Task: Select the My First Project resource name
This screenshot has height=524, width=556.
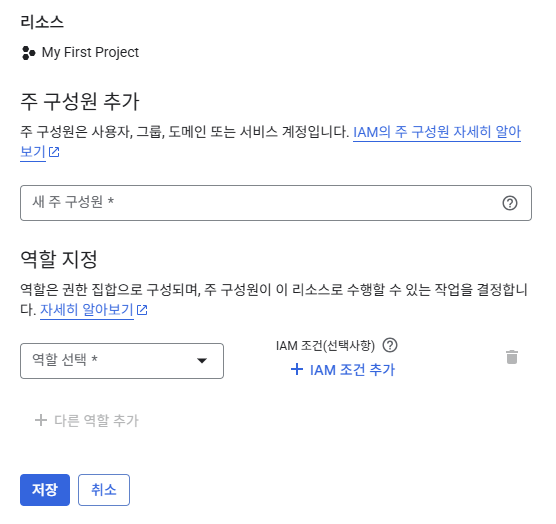Action: click(90, 52)
